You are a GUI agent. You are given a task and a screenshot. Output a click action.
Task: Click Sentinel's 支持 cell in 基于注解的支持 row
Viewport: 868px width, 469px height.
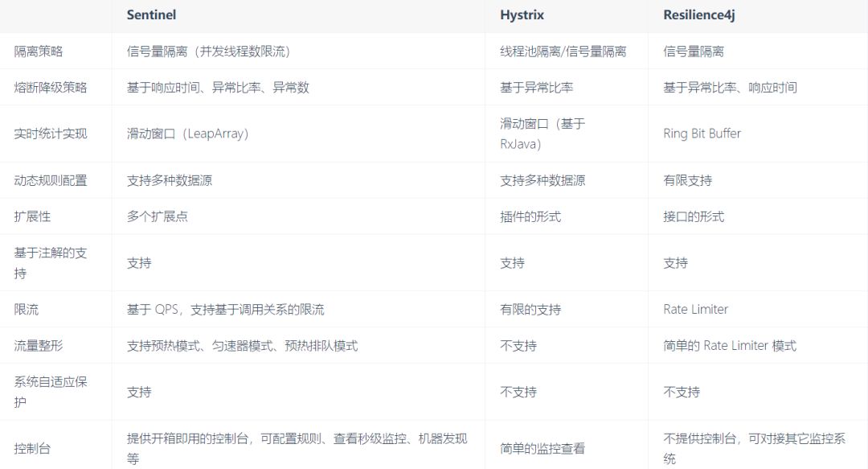pos(139,263)
